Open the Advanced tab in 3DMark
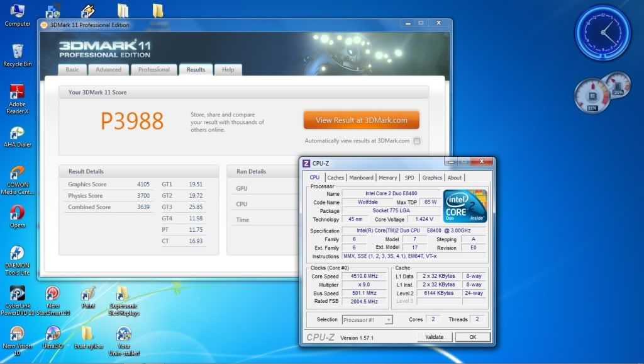 pos(108,69)
